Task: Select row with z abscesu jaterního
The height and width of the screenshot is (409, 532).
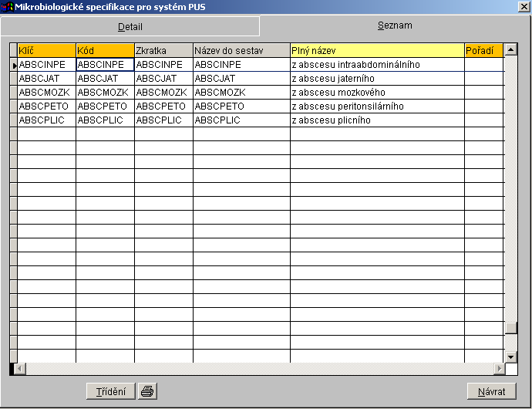Action: tap(377, 79)
